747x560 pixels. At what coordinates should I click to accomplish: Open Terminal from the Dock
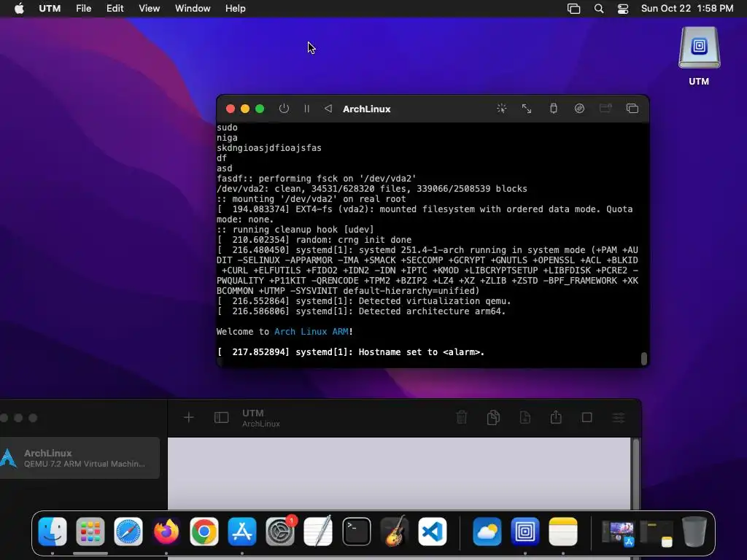tap(356, 531)
